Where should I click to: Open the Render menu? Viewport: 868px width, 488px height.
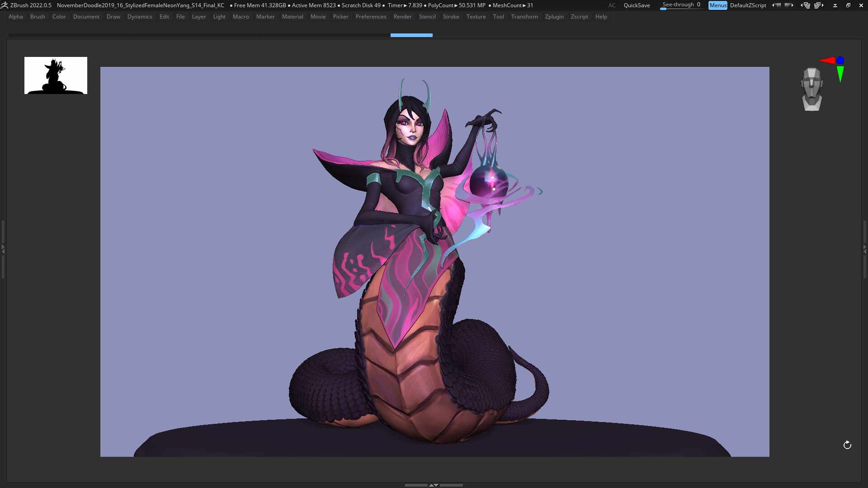click(x=402, y=17)
